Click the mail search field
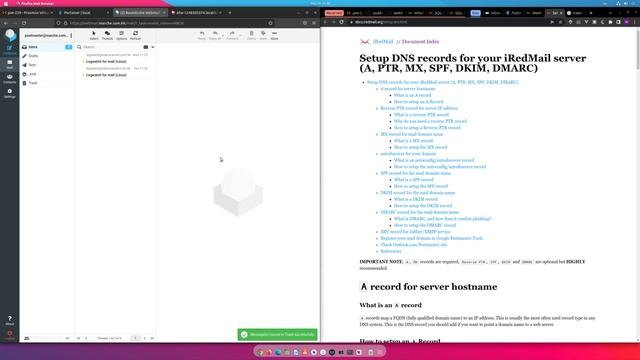 click(111, 47)
